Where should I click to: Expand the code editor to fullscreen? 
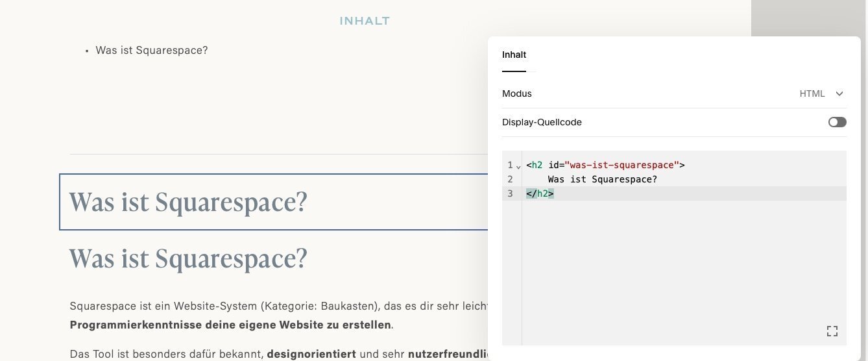coord(832,331)
